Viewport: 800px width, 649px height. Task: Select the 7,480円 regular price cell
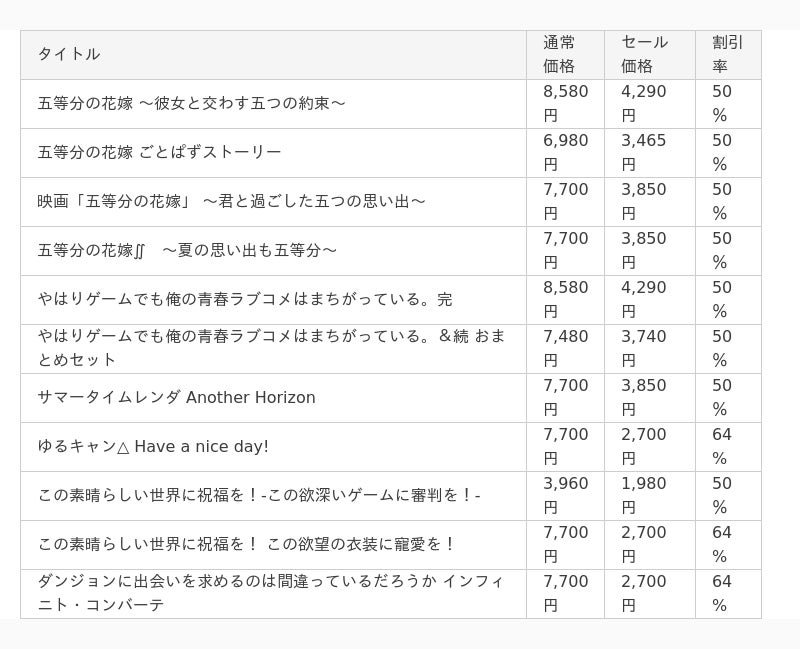pyautogui.click(x=565, y=348)
